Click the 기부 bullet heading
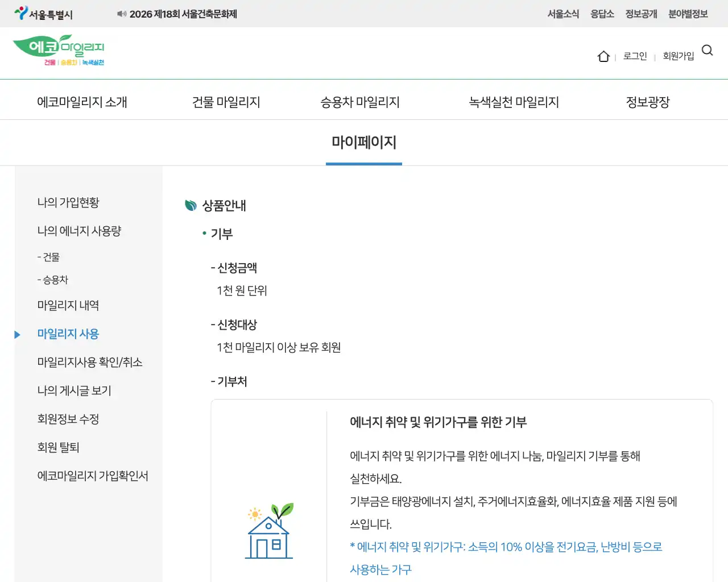728x582 pixels. [x=222, y=234]
